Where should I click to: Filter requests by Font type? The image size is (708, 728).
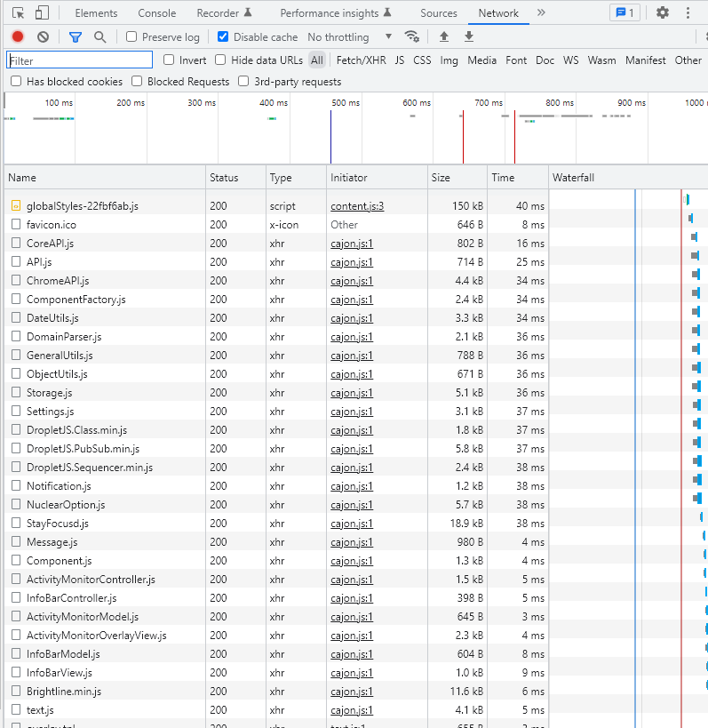click(x=516, y=60)
